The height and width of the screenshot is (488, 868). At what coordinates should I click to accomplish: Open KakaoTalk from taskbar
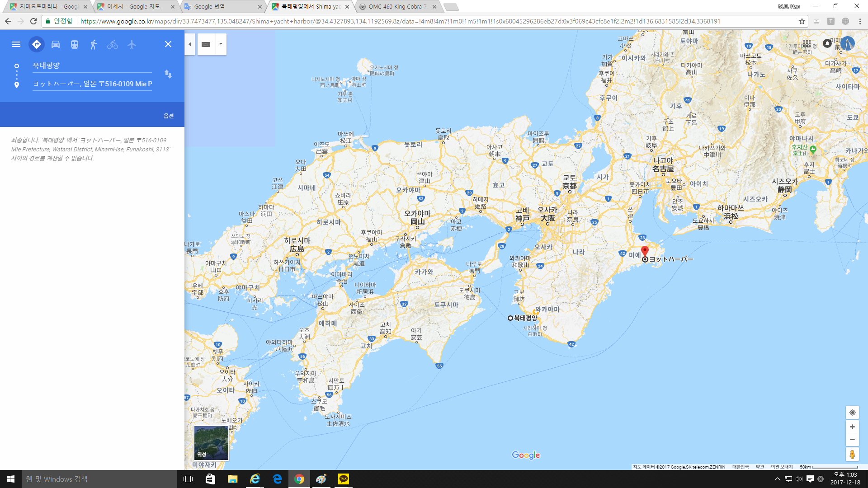coord(344,479)
